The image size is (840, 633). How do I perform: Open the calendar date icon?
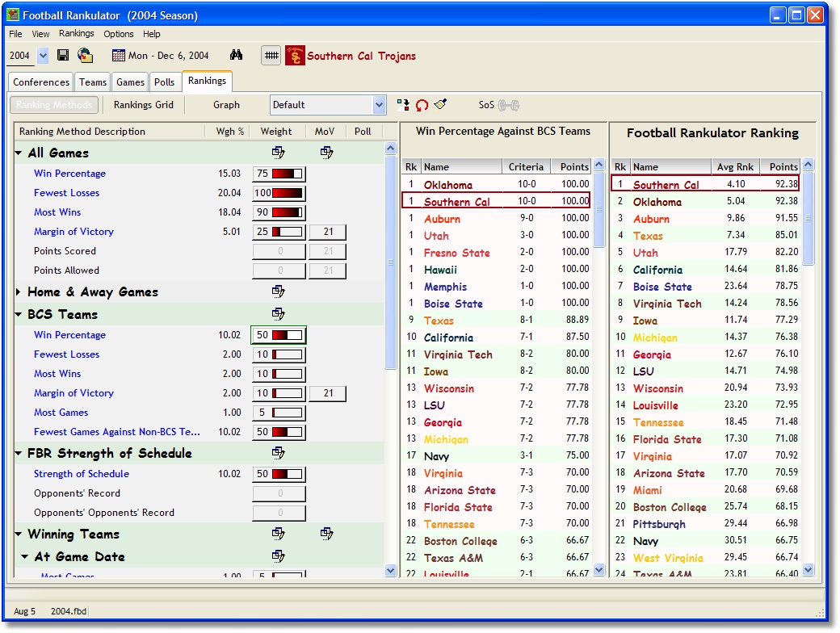118,56
